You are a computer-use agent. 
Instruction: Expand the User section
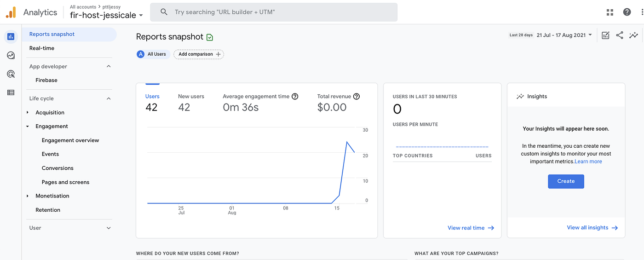pos(109,228)
